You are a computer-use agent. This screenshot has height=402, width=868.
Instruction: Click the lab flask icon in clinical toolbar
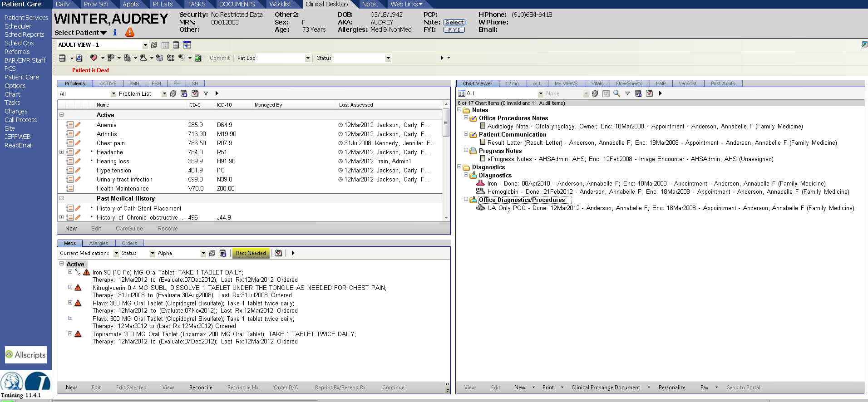pos(143,58)
